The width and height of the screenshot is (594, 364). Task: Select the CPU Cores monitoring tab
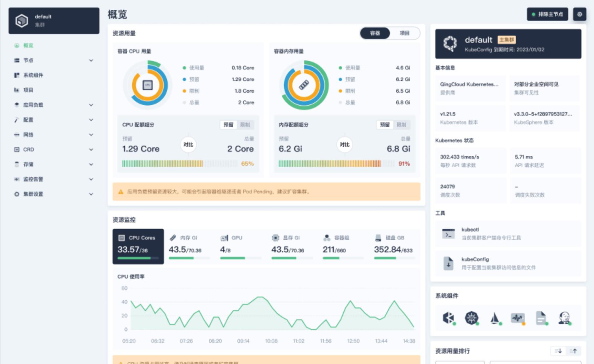click(x=138, y=246)
